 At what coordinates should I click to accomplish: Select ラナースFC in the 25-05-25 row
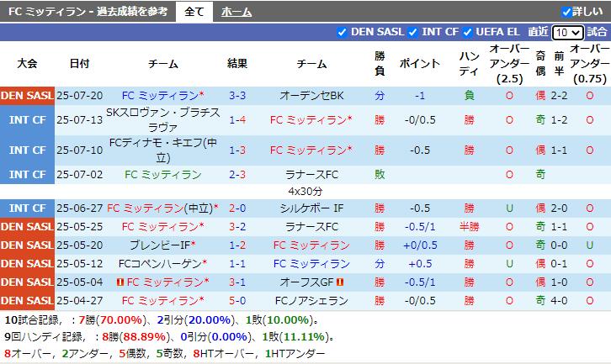tap(311, 227)
